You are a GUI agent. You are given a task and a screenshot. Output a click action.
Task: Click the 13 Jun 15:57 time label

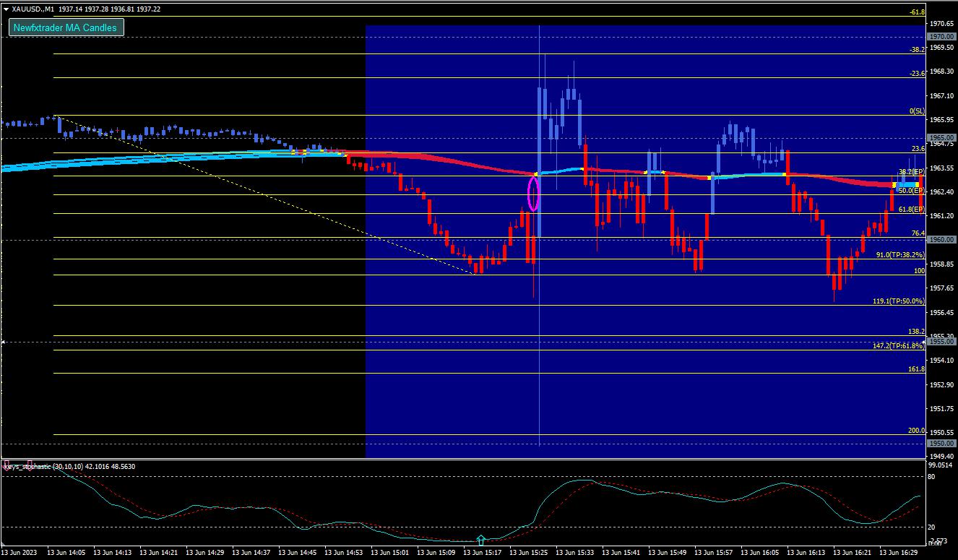714,553
